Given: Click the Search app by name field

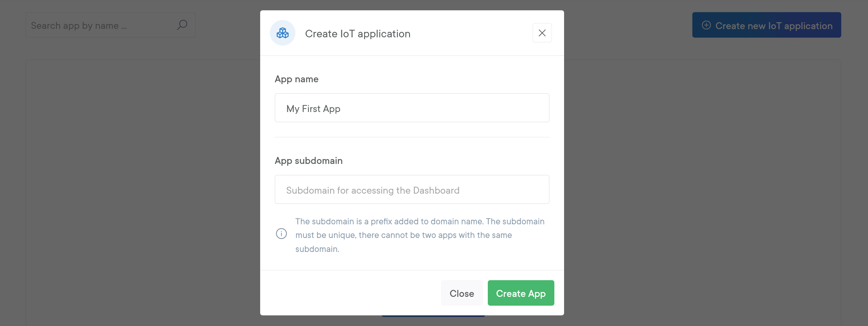Looking at the screenshot, I should click(111, 25).
